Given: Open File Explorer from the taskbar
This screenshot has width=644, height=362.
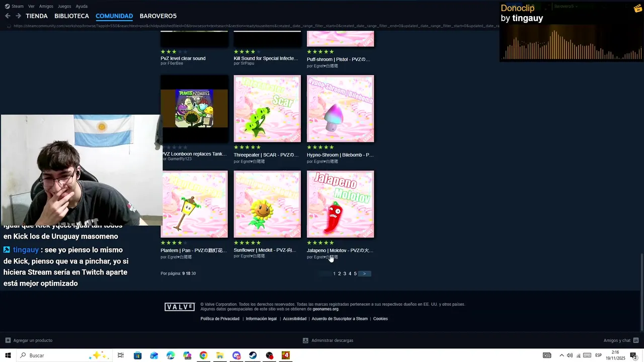Looking at the screenshot, I should click(x=220, y=355).
